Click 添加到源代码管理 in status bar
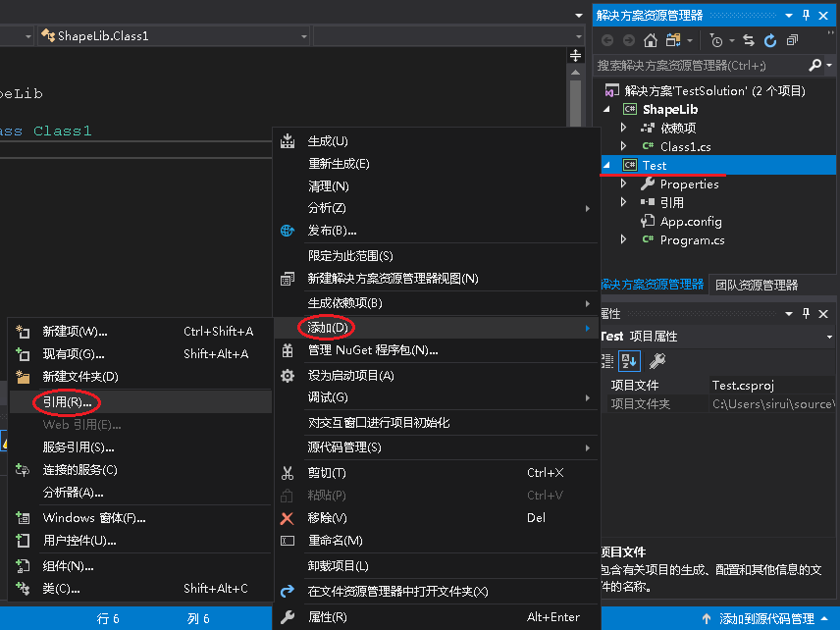840x630 pixels. pos(766,619)
